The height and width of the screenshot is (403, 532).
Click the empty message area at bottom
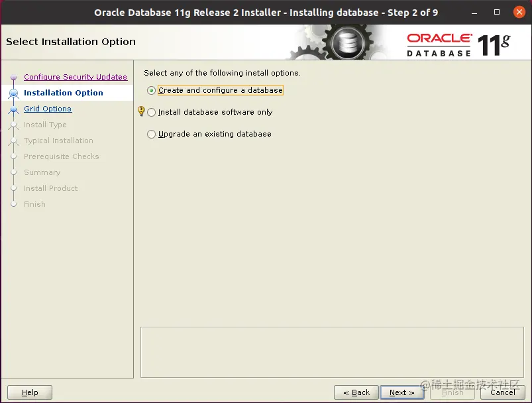(x=332, y=352)
